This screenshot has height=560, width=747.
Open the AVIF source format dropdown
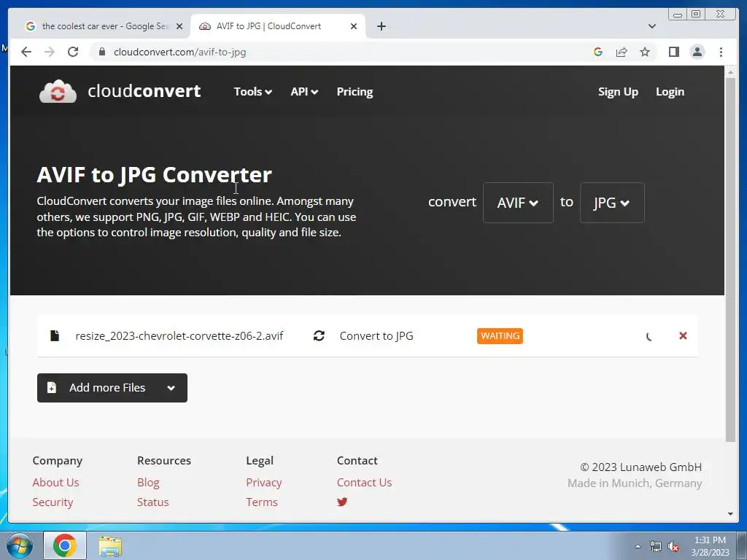coord(518,203)
